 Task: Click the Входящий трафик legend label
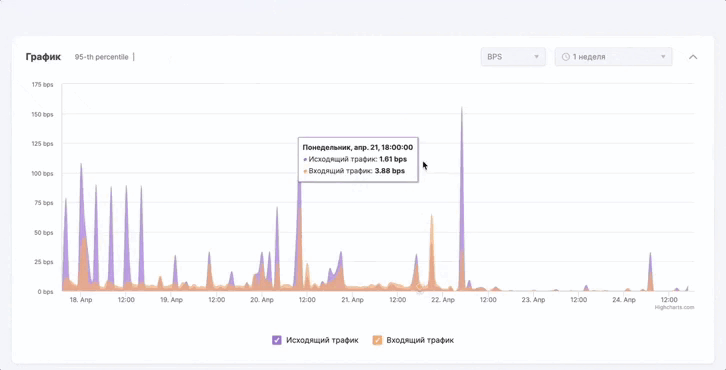420,340
